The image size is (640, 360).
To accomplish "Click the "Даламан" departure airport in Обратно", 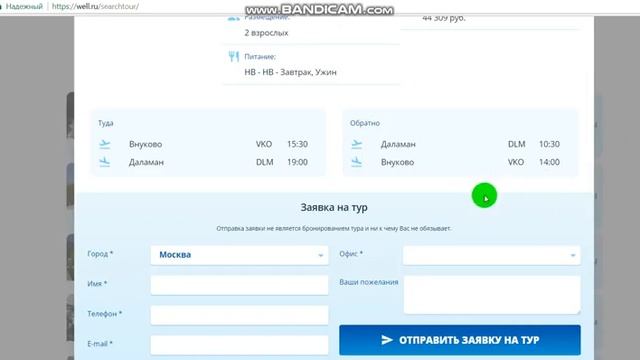I will [398, 144].
